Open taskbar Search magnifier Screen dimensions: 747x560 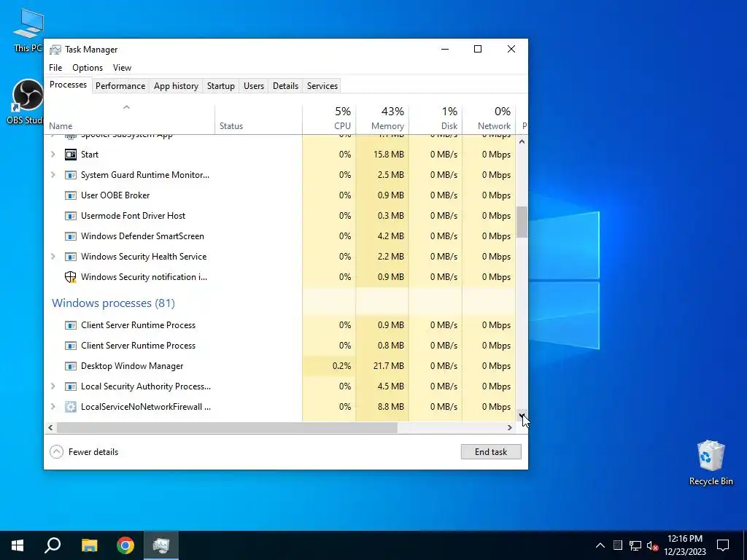53,545
